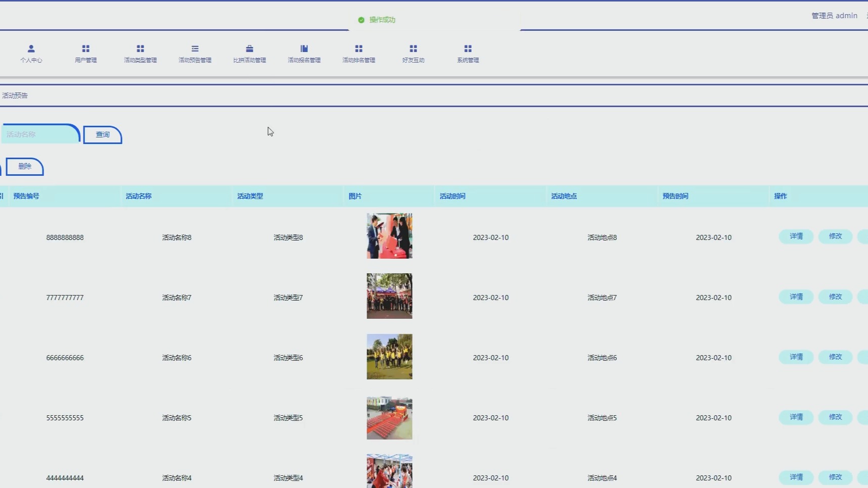Click the 管理员 admin user label
Image resolution: width=868 pixels, height=488 pixels.
coord(834,16)
